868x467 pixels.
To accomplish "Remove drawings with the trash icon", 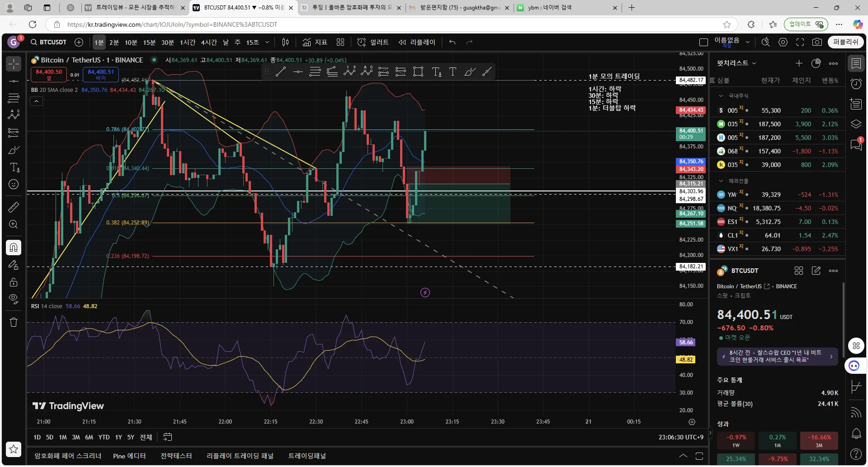I will 14,322.
